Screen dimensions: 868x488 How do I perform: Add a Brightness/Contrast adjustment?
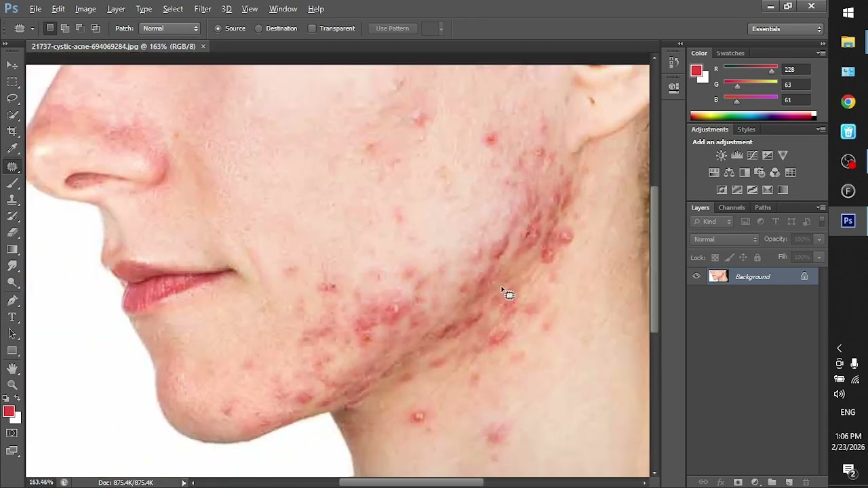click(721, 156)
